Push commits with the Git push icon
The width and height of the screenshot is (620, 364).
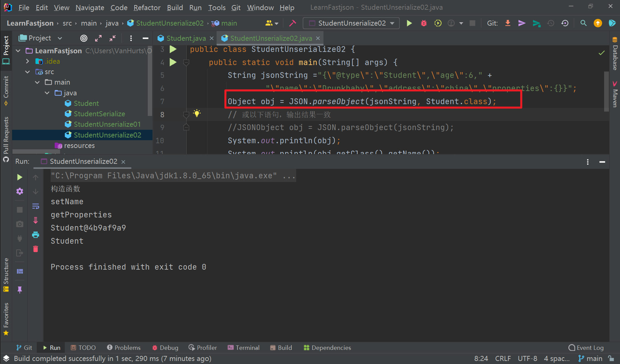tap(522, 23)
